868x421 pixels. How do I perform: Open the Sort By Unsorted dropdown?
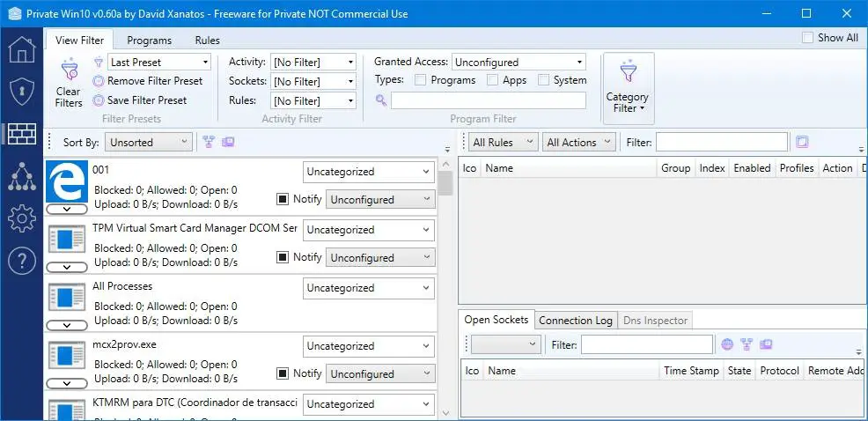149,143
